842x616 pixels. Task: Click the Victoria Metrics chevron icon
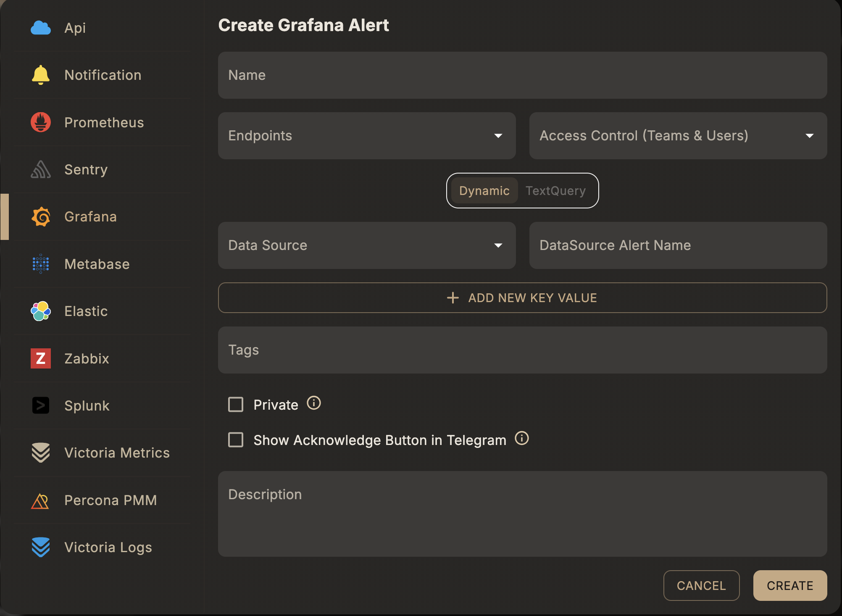(41, 453)
